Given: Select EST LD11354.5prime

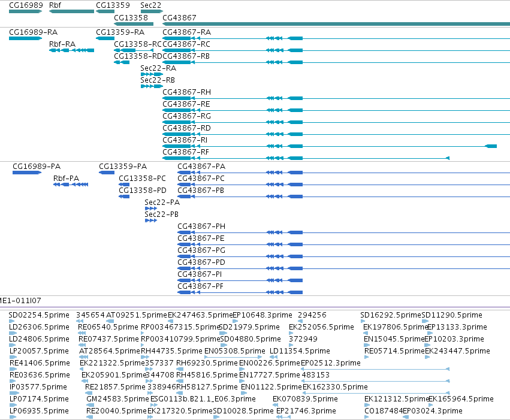Looking at the screenshot, I should 300,351.
